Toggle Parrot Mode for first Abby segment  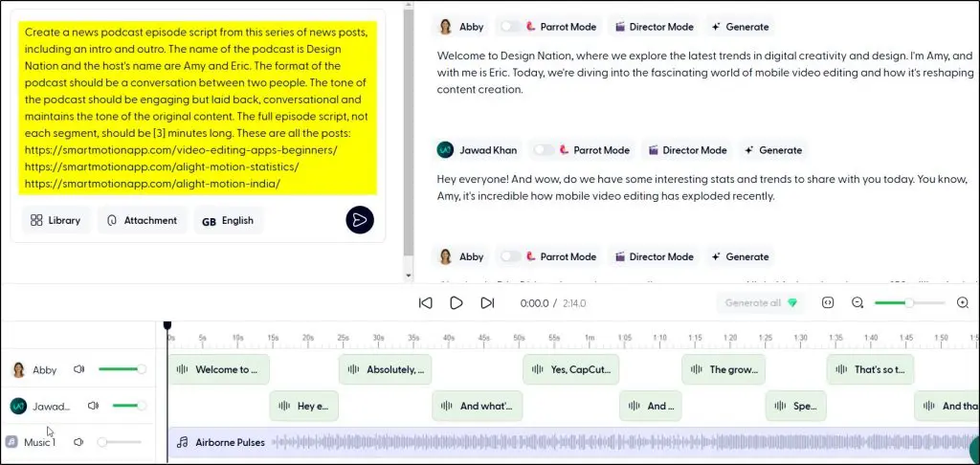click(512, 27)
